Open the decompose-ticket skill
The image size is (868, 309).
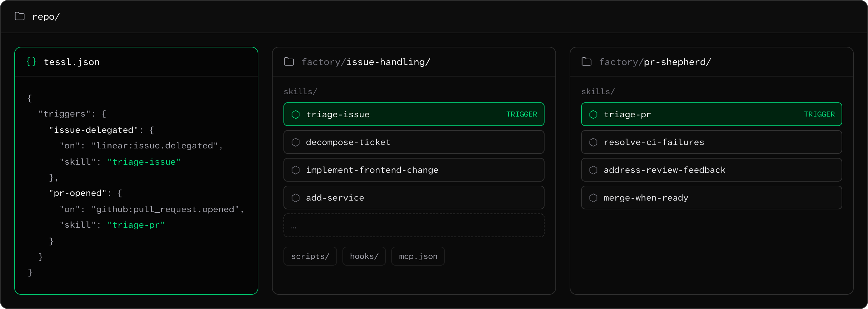coord(414,142)
